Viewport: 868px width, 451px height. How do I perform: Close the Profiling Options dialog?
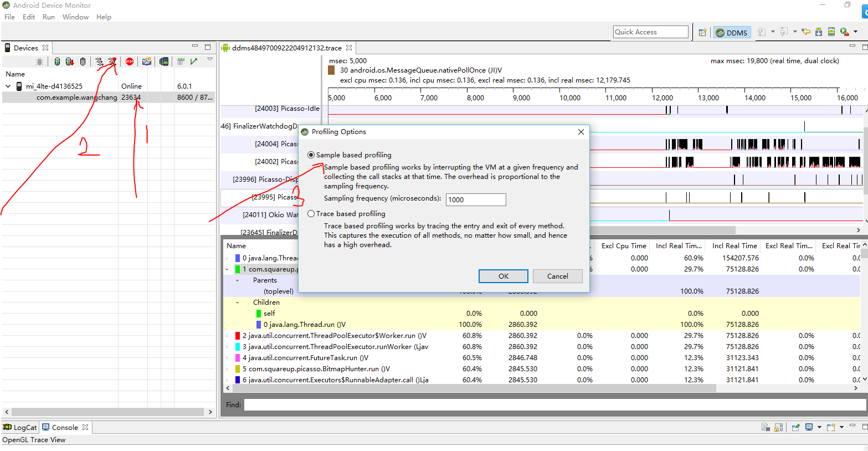[581, 132]
